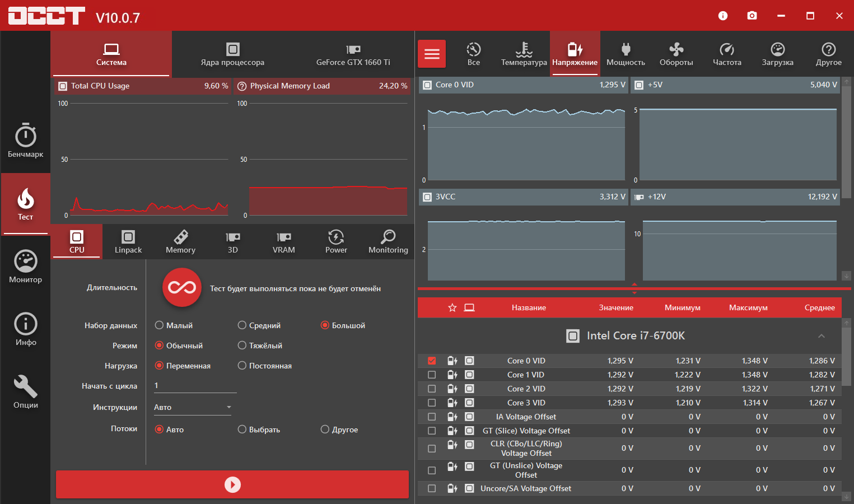
Task: Select Малый data set radio button
Action: coord(159,325)
